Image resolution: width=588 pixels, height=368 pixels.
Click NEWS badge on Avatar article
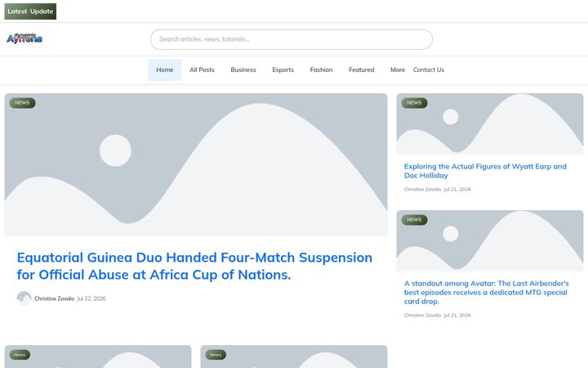pos(414,220)
